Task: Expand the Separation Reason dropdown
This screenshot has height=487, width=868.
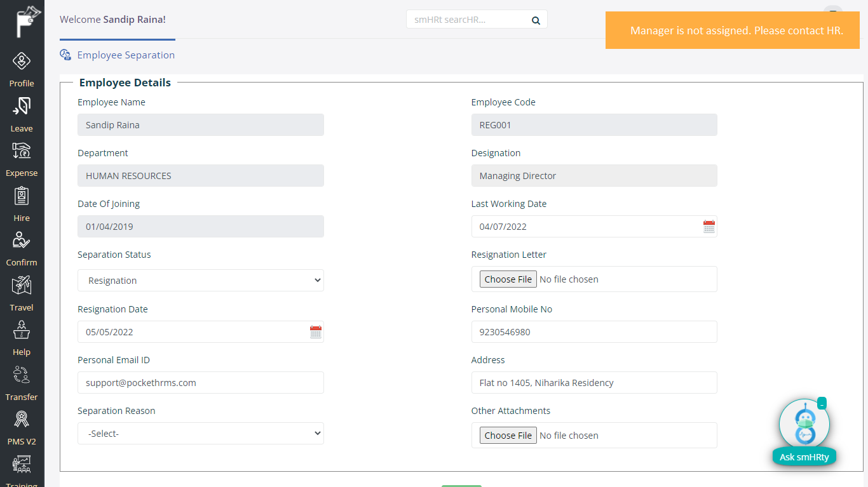Action: tap(201, 434)
